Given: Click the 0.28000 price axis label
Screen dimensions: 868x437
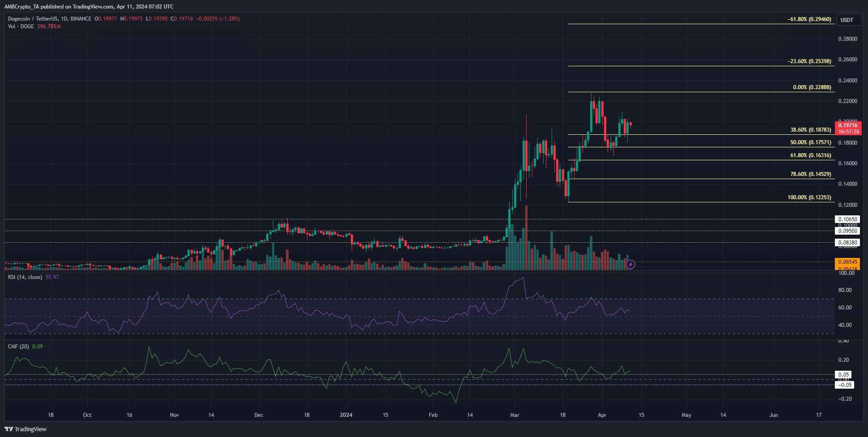Looking at the screenshot, I should (848, 39).
